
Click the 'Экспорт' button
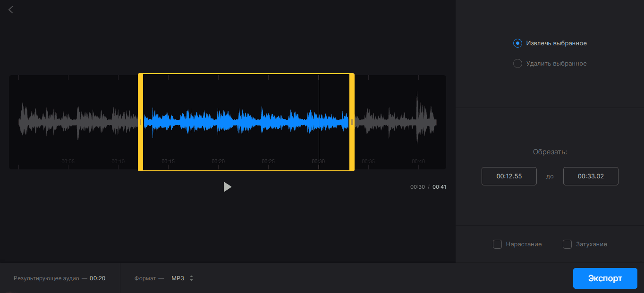pos(605,278)
